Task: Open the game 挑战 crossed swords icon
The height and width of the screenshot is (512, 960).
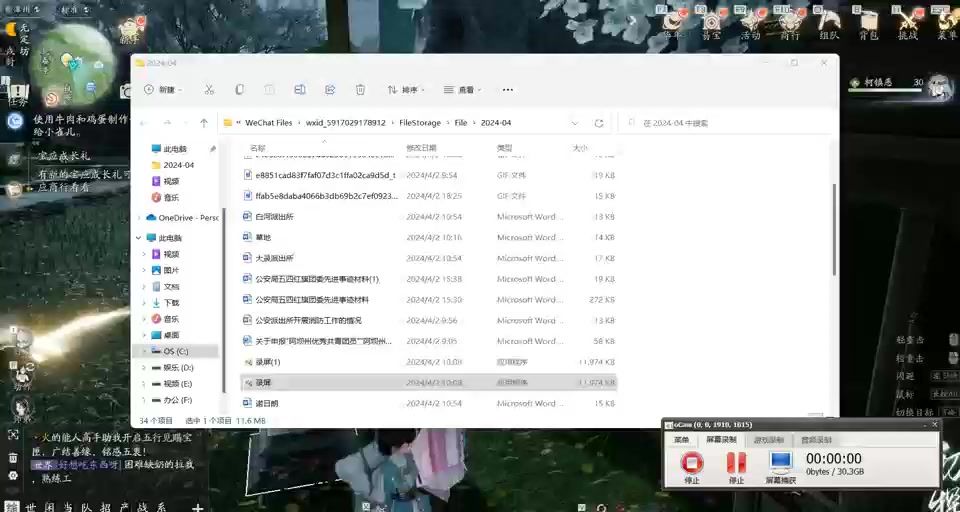Action: [x=907, y=22]
